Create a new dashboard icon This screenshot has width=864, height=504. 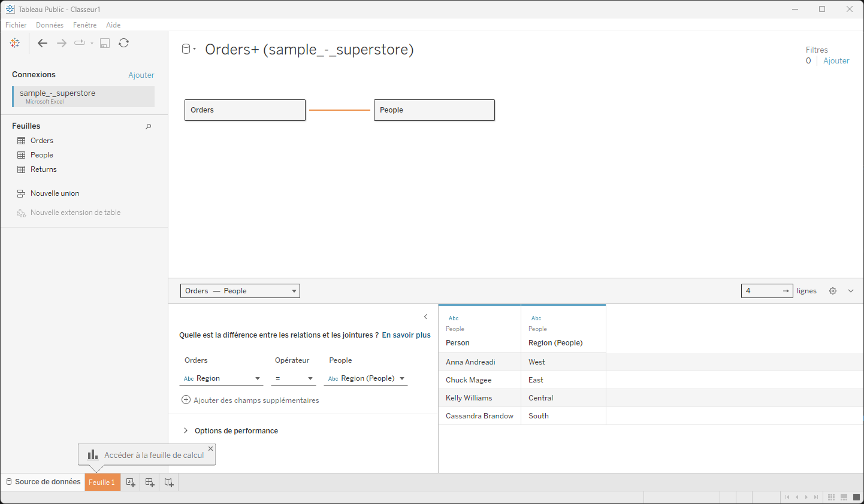coord(150,482)
